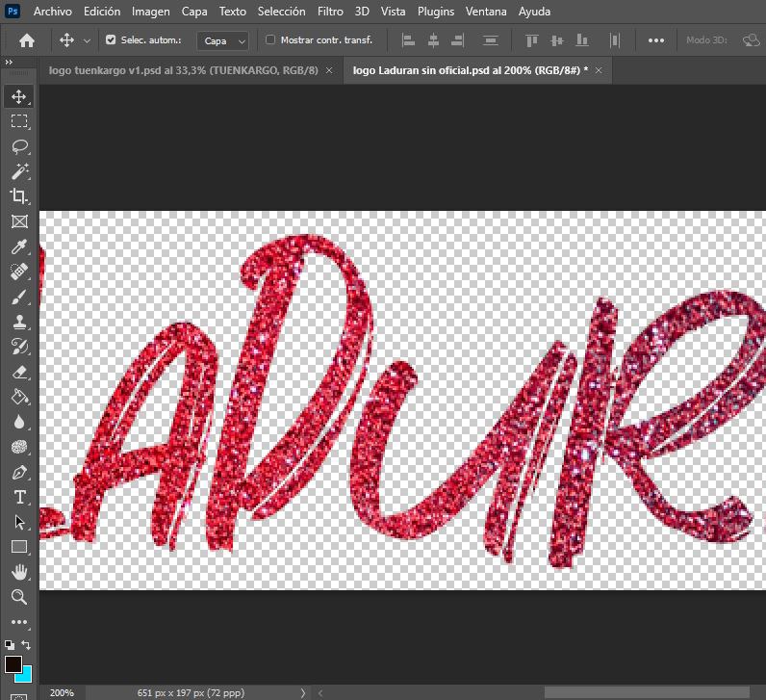
Task: Select the Zoom tool
Action: pyautogui.click(x=19, y=597)
